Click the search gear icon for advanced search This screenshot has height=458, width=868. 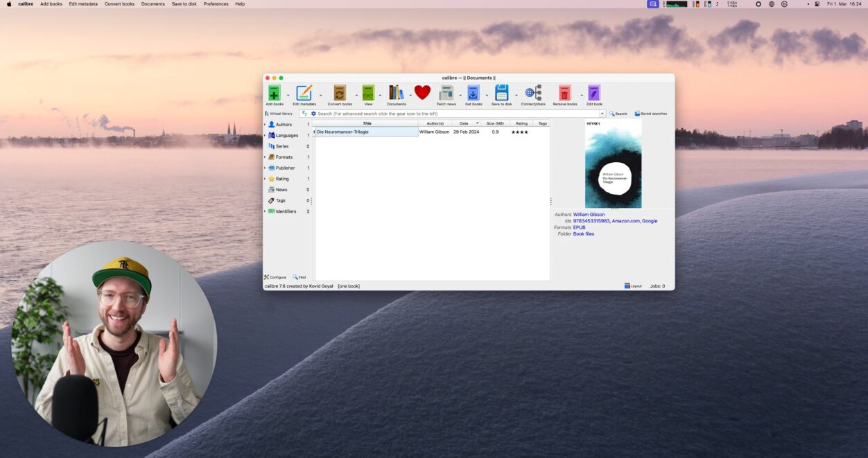pos(313,114)
